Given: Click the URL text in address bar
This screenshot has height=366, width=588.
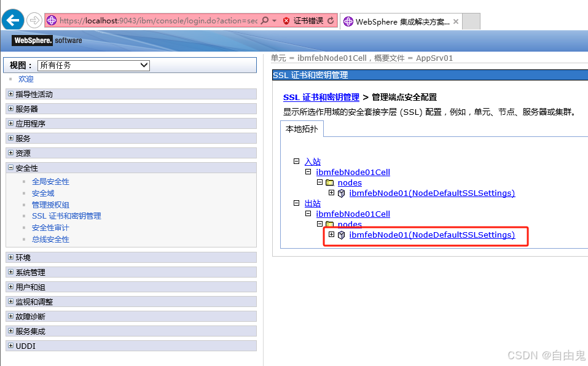Looking at the screenshot, I should 159,21.
